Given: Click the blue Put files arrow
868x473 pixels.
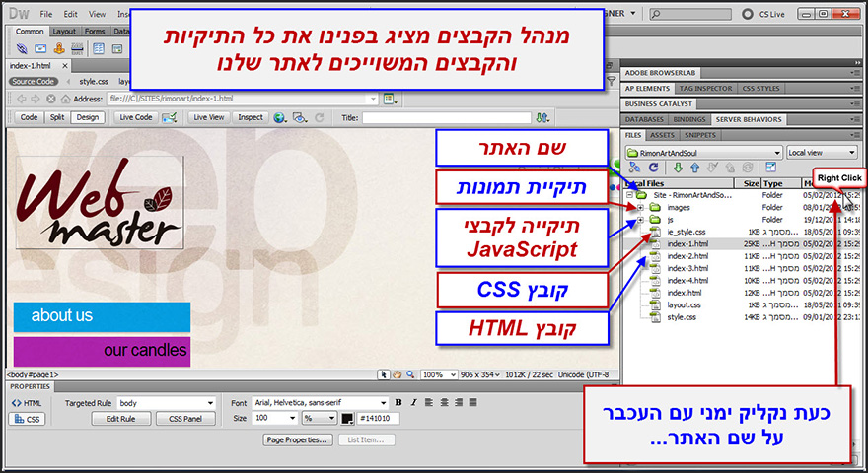Looking at the screenshot, I should (x=694, y=168).
